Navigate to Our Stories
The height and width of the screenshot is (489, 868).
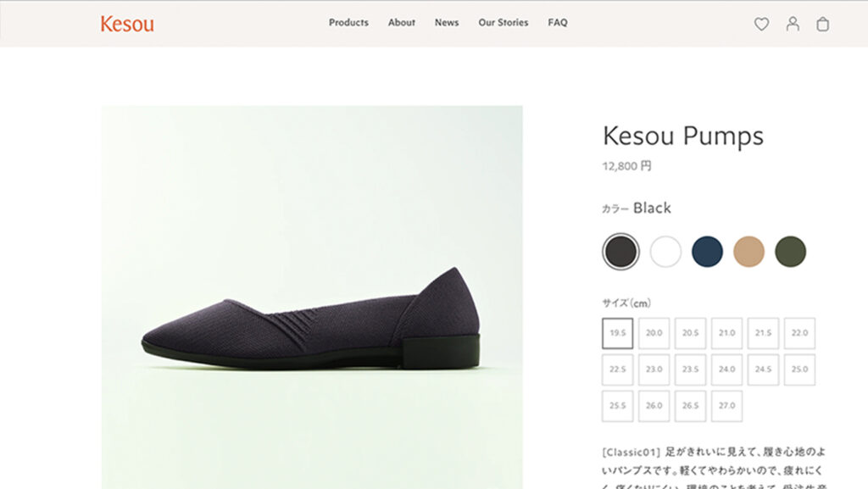(503, 23)
